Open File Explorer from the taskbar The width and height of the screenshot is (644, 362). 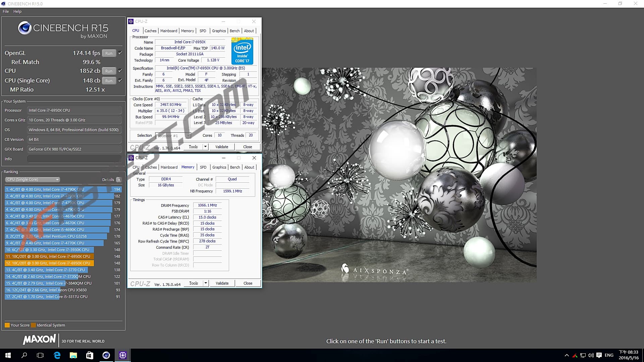coord(73,355)
